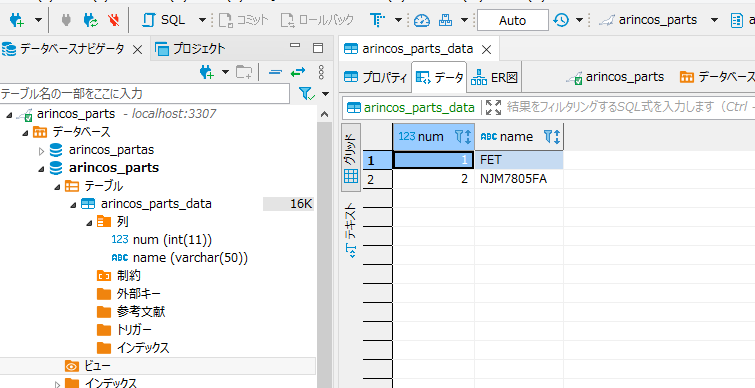Screen dimensions: 755x388
Task: Click the gray connect plug icon
Action: click(x=66, y=20)
